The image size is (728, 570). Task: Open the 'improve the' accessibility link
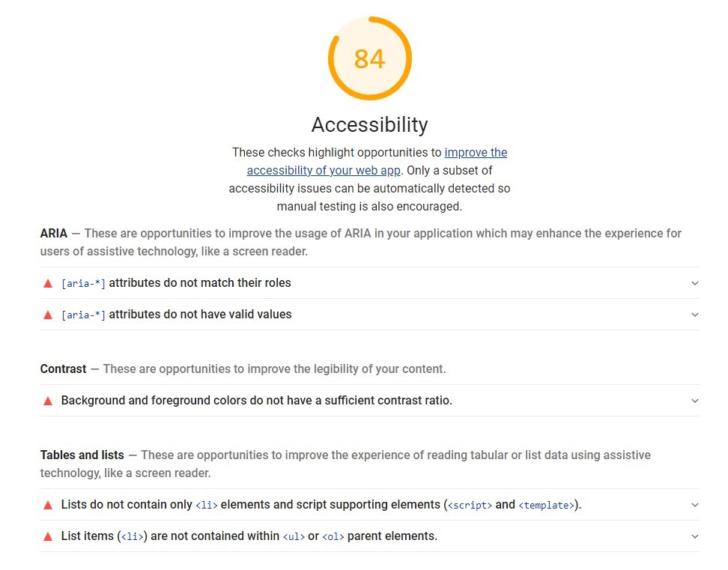pos(476,153)
